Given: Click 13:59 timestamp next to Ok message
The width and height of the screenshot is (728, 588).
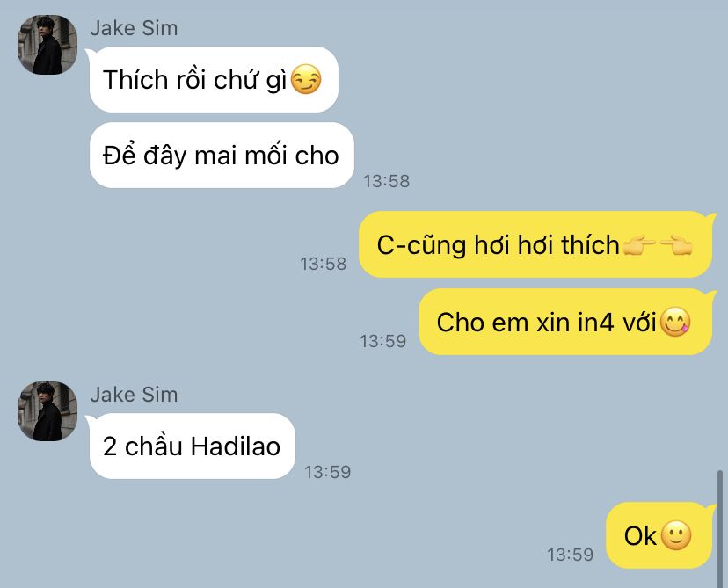Looking at the screenshot, I should pyautogui.click(x=570, y=555).
